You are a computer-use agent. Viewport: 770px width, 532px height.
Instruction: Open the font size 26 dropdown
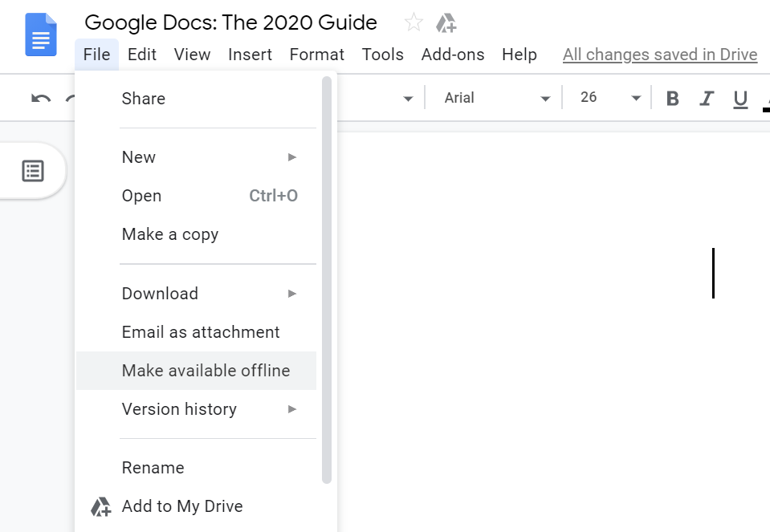[610, 98]
